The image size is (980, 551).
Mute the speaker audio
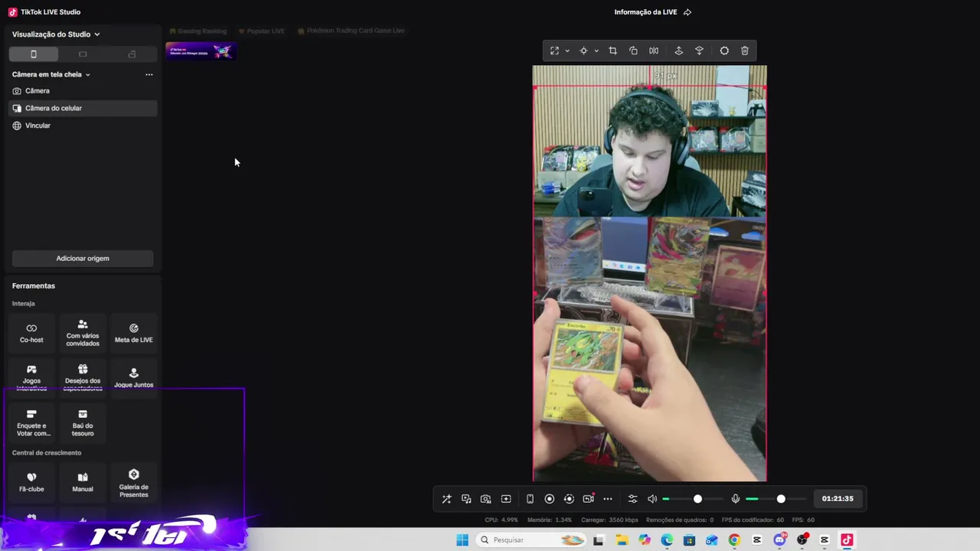(x=652, y=499)
